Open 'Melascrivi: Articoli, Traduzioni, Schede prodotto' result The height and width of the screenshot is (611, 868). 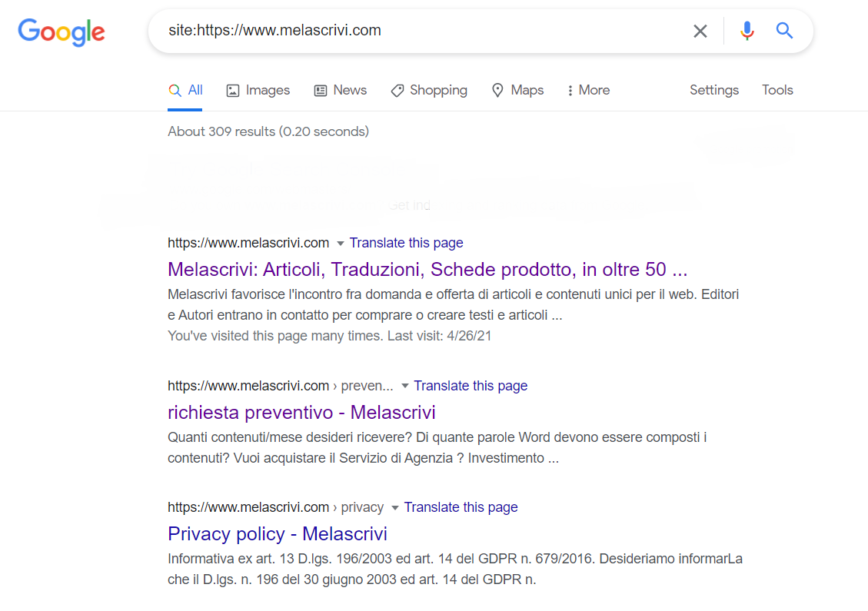pos(427,270)
